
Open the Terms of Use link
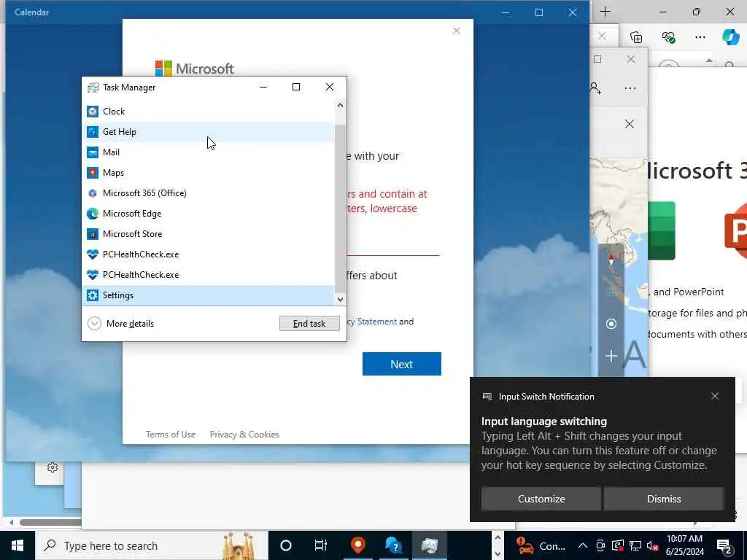pos(171,435)
